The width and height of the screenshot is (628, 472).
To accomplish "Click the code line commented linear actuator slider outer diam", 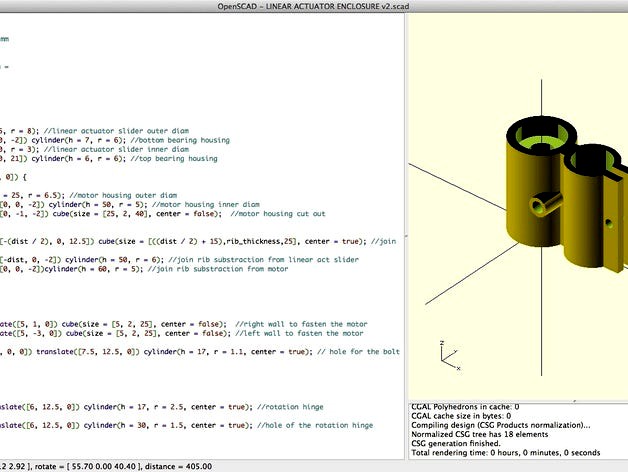I will 95,131.
